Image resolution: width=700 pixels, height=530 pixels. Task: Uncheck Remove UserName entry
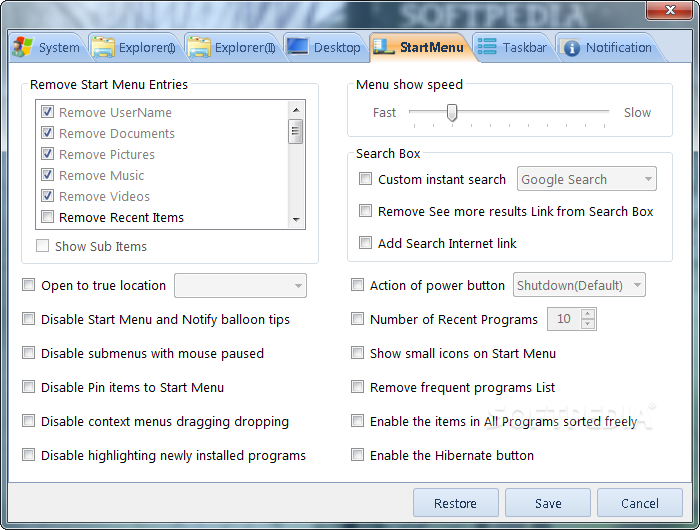click(47, 112)
